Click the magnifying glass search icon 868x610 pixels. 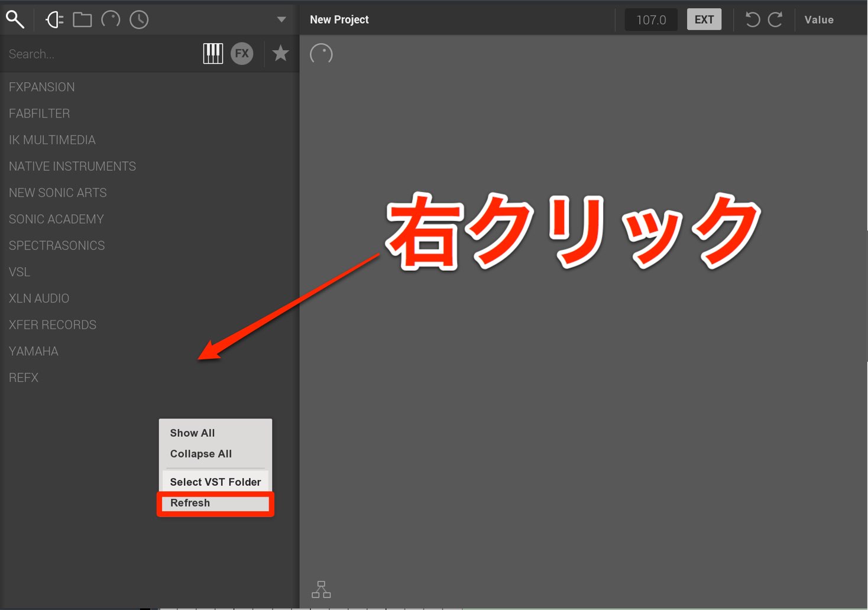click(15, 20)
